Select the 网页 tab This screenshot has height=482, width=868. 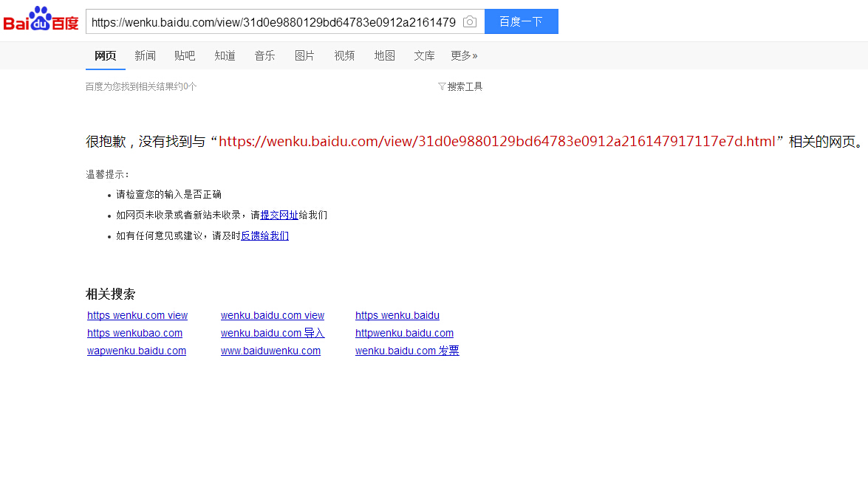coord(105,56)
